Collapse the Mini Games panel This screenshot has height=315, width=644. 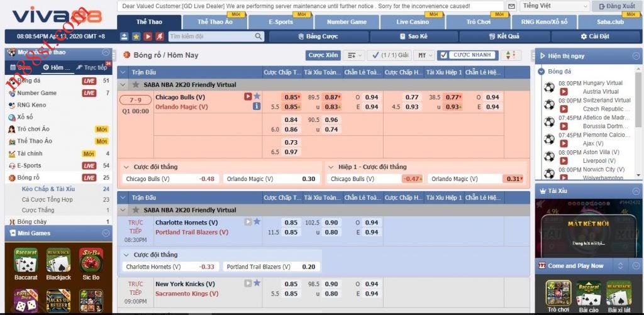pyautogui.click(x=106, y=233)
